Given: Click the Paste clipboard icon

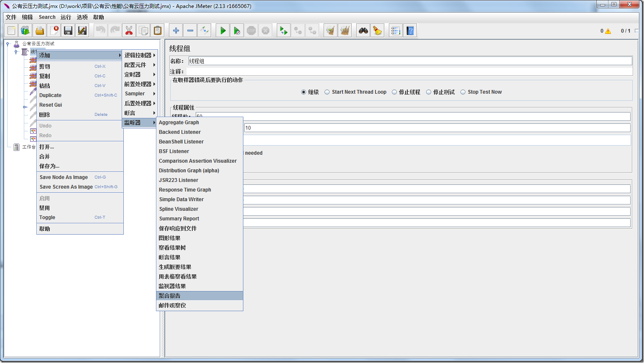Looking at the screenshot, I should (158, 31).
